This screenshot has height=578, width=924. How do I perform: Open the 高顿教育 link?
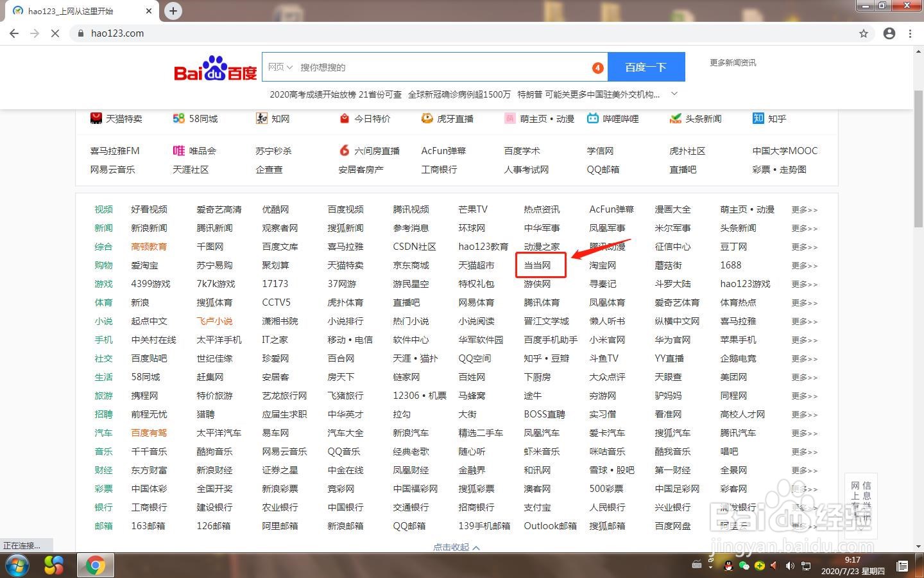tap(149, 247)
